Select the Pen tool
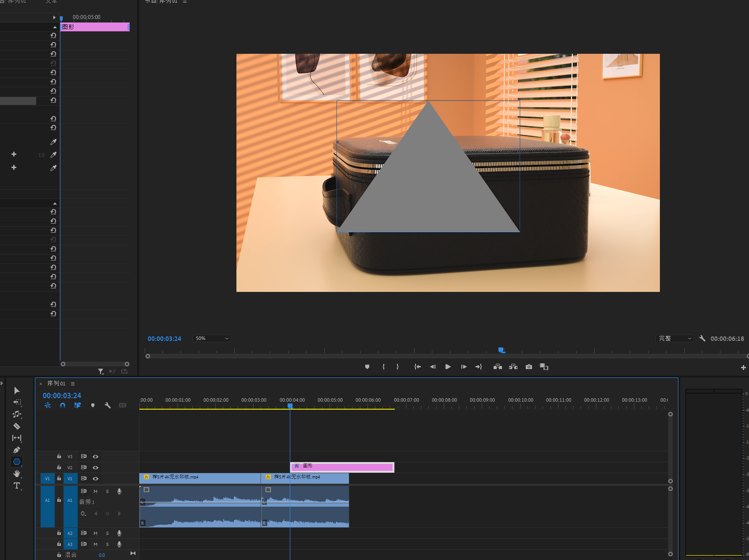749x560 pixels. (17, 450)
